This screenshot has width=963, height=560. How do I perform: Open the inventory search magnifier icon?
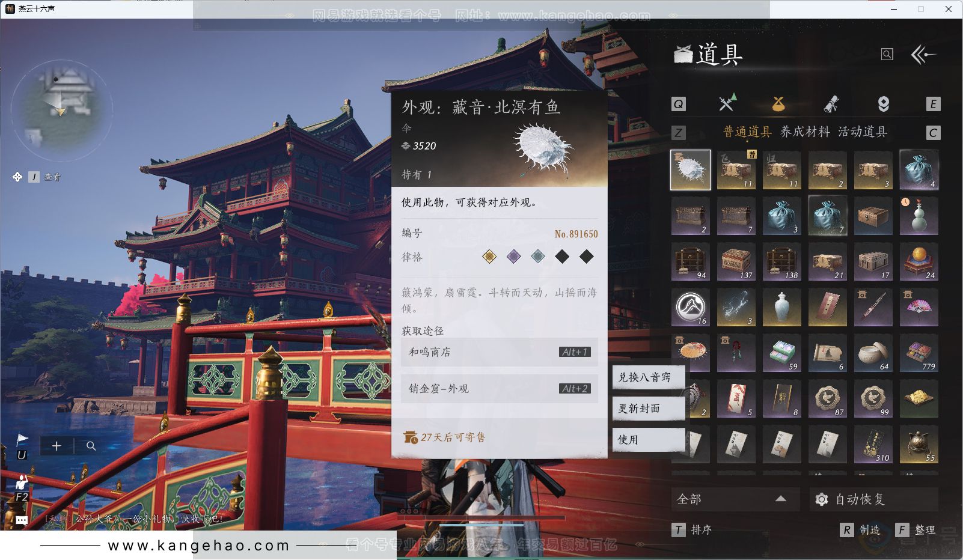pyautogui.click(x=887, y=55)
